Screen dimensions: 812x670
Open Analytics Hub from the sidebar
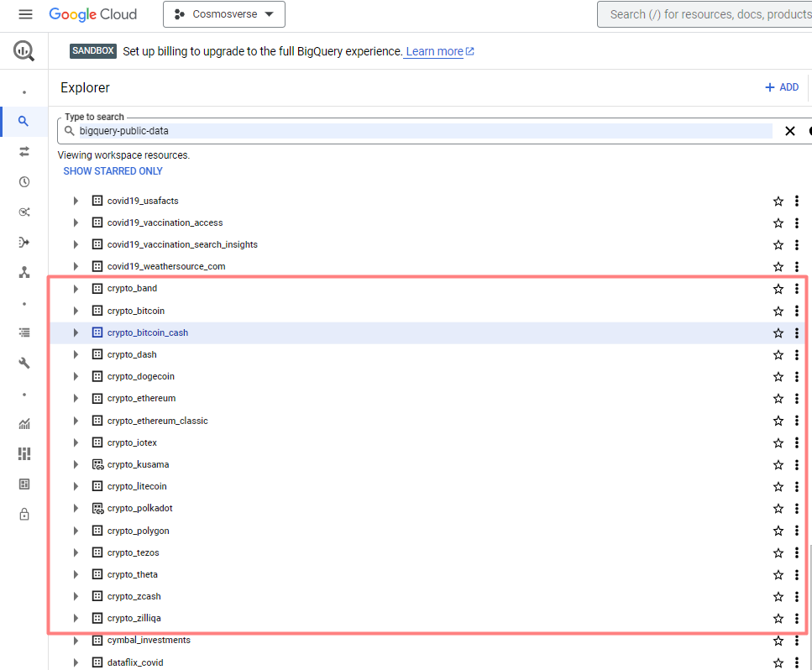tap(24, 212)
